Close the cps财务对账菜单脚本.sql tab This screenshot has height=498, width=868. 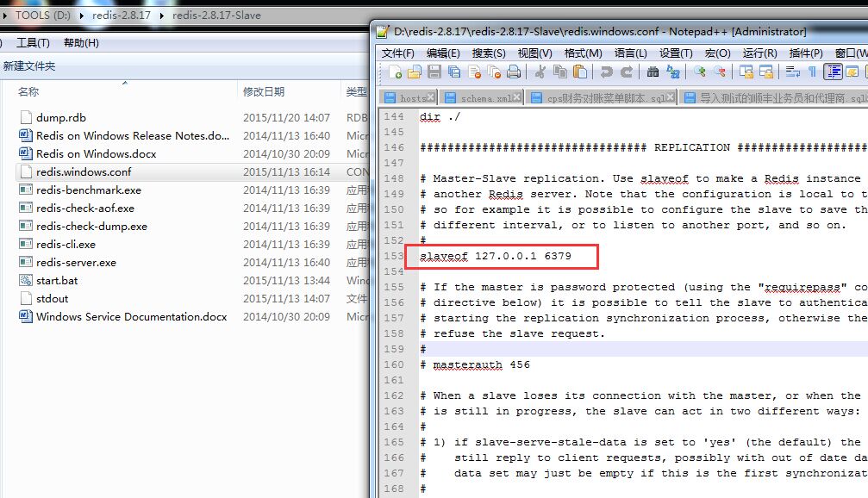[671, 96]
